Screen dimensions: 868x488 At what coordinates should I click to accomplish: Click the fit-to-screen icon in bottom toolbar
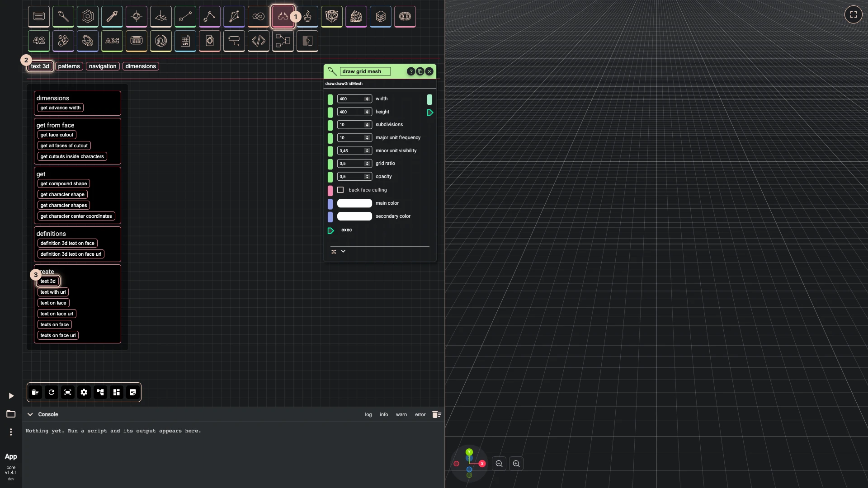pyautogui.click(x=68, y=392)
